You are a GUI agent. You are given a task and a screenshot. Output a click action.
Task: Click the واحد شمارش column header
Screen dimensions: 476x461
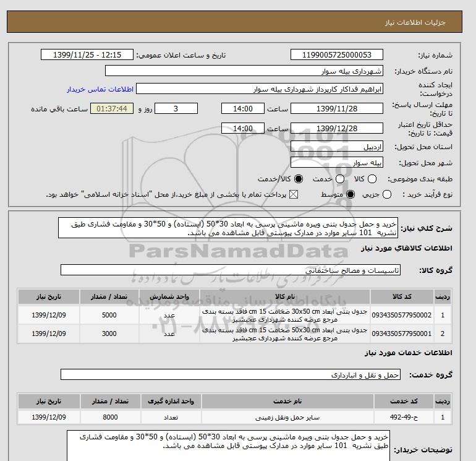[169, 296]
